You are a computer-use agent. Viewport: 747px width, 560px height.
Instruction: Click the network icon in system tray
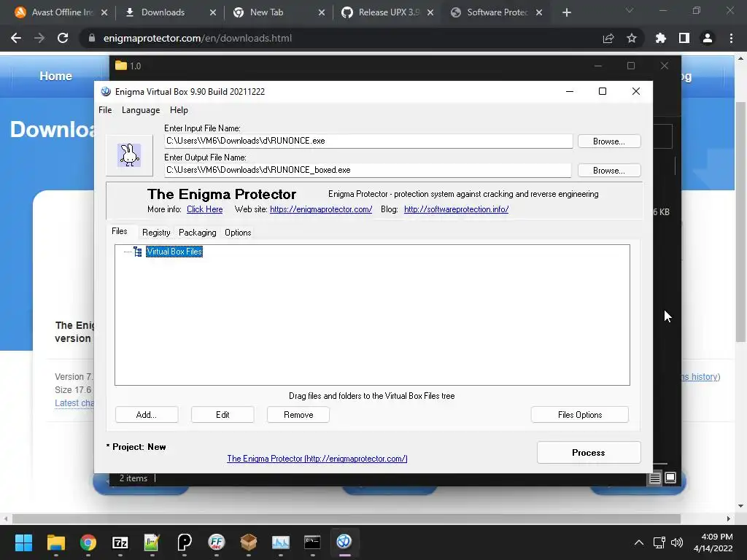(x=659, y=542)
